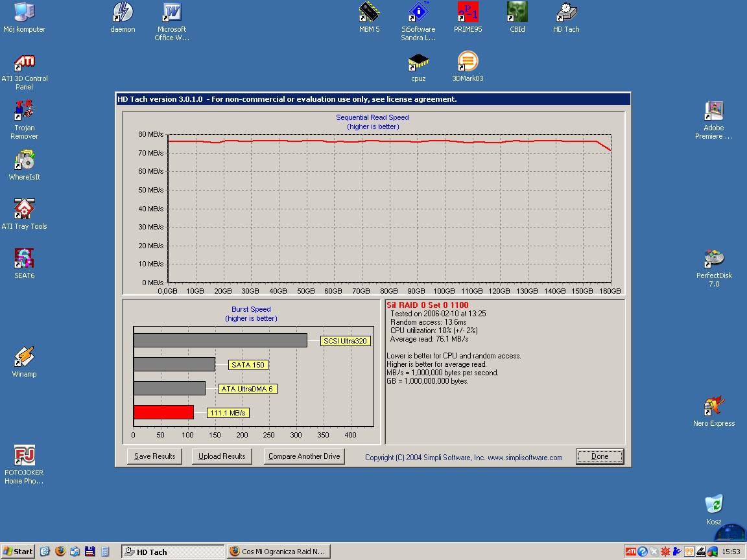Image resolution: width=747 pixels, height=560 pixels.
Task: Launch the Winamp desktop shortcut
Action: tap(24, 362)
